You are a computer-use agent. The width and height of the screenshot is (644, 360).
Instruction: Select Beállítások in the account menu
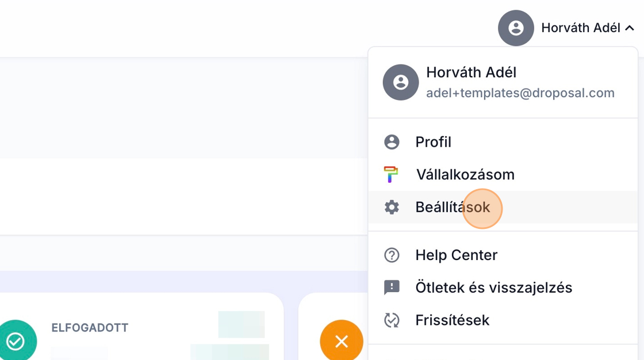click(x=453, y=207)
